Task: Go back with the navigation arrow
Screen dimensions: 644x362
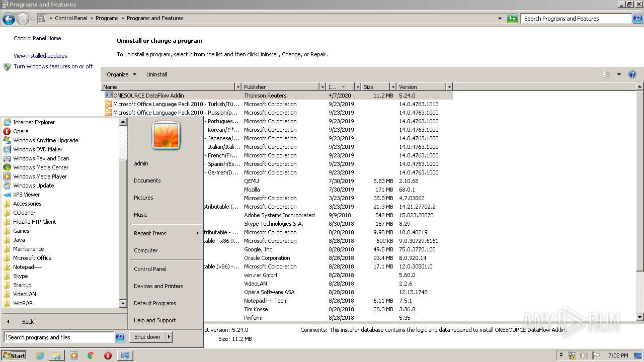Action: [x=9, y=19]
